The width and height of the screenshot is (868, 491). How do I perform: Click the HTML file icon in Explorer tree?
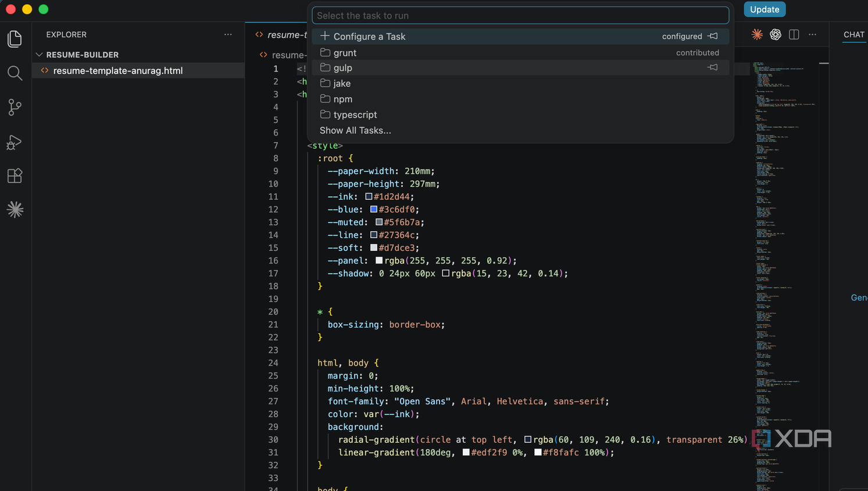click(45, 70)
